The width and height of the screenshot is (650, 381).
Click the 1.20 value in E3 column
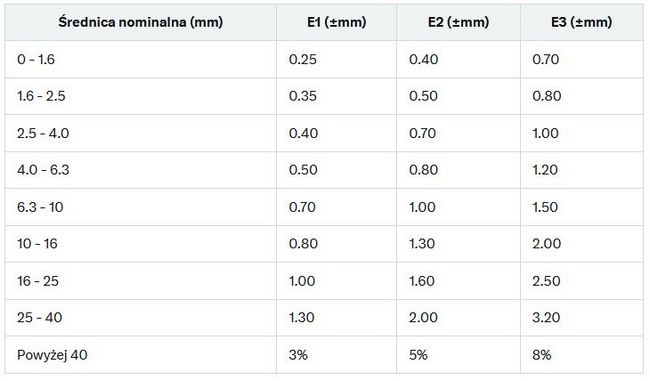545,170
